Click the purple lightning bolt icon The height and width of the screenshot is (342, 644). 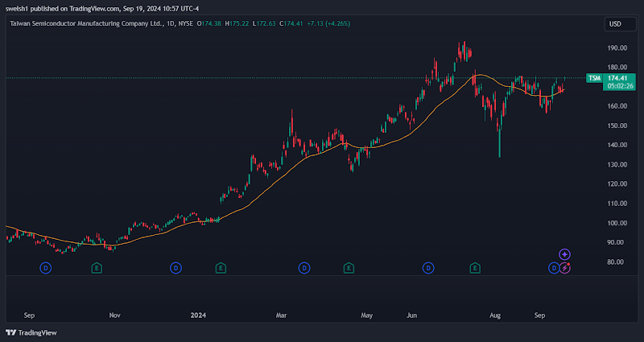pos(565,268)
